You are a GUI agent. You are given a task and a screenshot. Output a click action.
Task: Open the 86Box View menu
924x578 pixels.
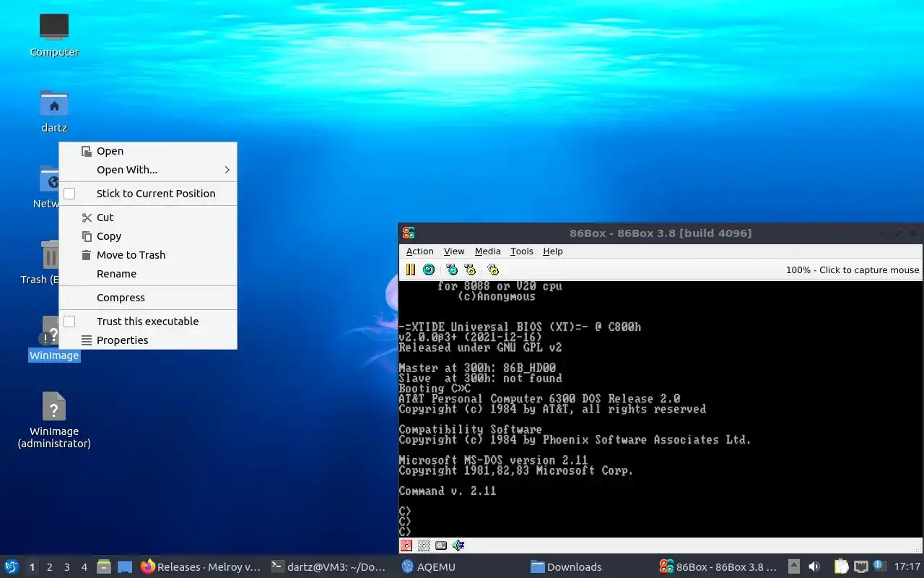pyautogui.click(x=454, y=251)
